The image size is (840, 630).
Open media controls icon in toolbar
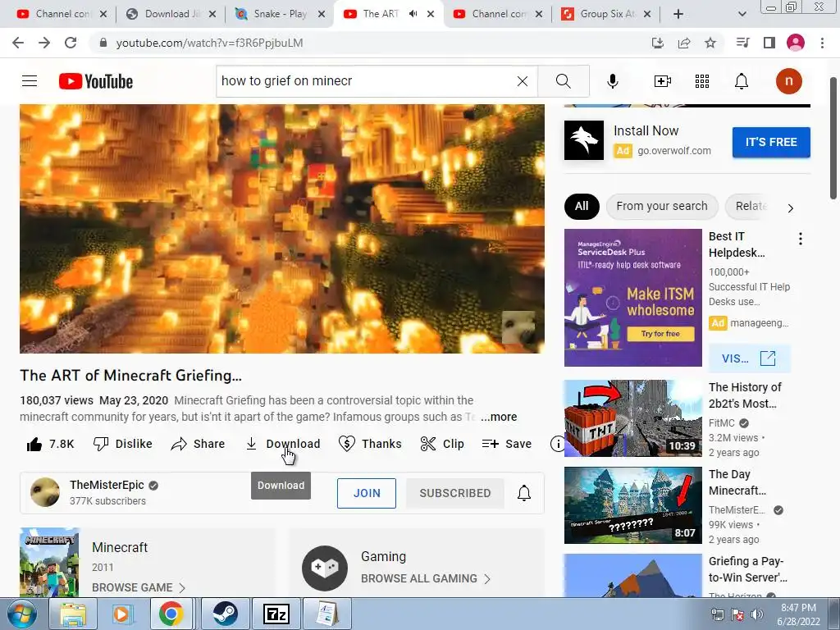tap(743, 43)
